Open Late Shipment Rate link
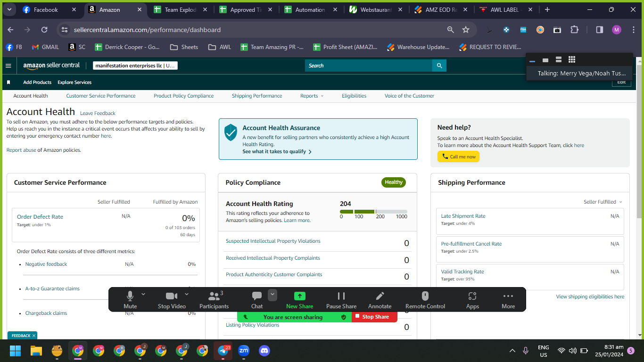Screen dimensions: 644x362 pyautogui.click(x=463, y=216)
